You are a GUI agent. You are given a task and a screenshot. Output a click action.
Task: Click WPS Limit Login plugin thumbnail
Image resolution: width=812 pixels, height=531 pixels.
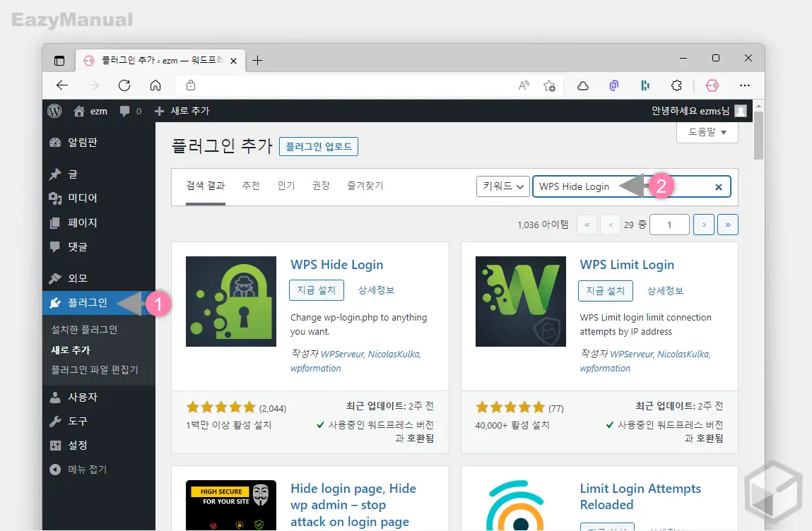520,302
